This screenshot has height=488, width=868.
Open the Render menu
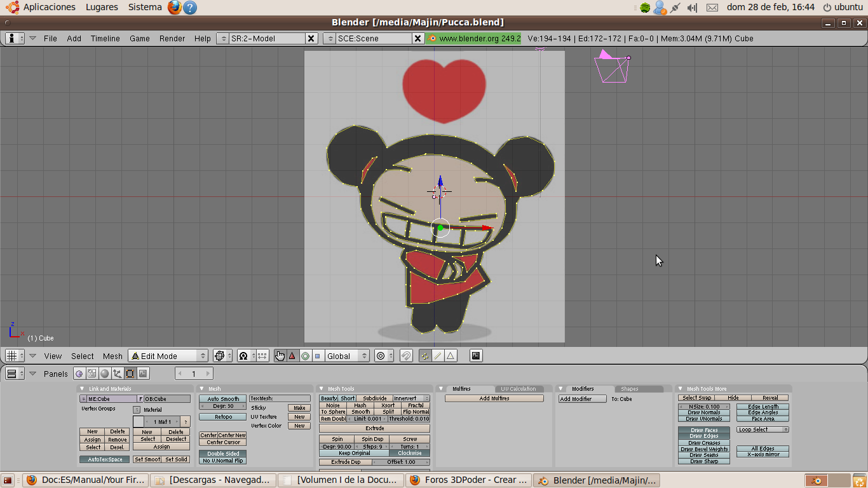(x=172, y=38)
